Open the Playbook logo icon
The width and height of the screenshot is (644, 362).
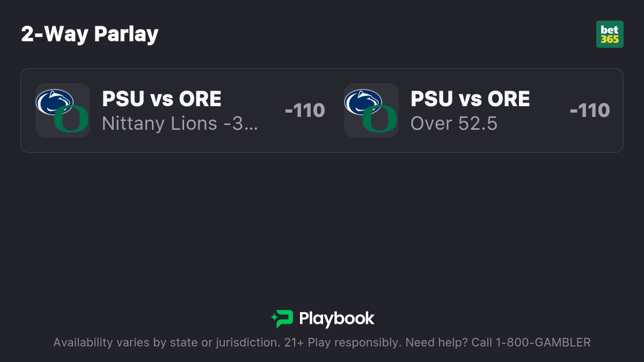(282, 319)
